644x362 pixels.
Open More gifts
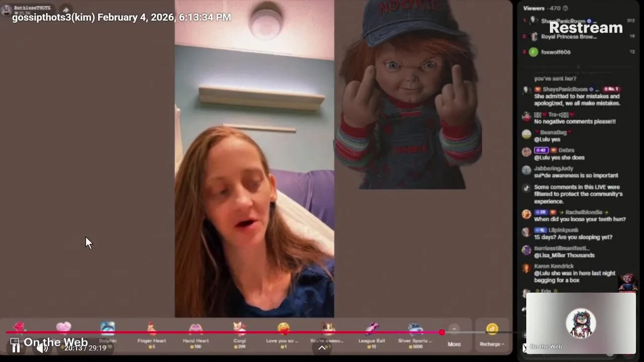454,336
